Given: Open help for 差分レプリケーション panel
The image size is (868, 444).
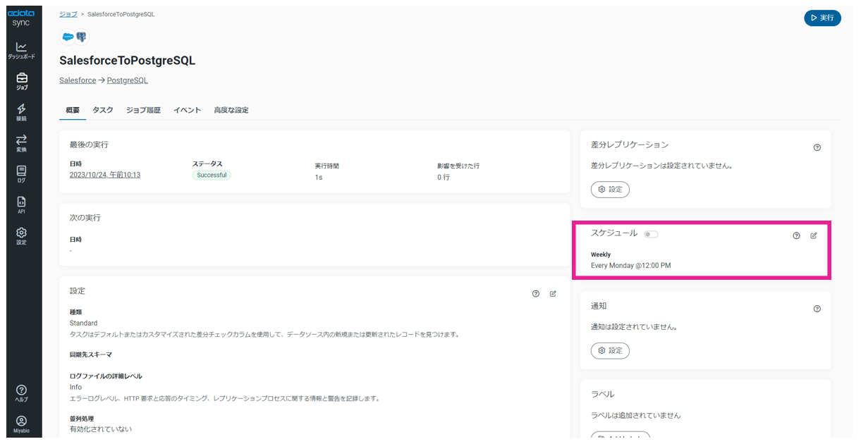Looking at the screenshot, I should pyautogui.click(x=817, y=147).
